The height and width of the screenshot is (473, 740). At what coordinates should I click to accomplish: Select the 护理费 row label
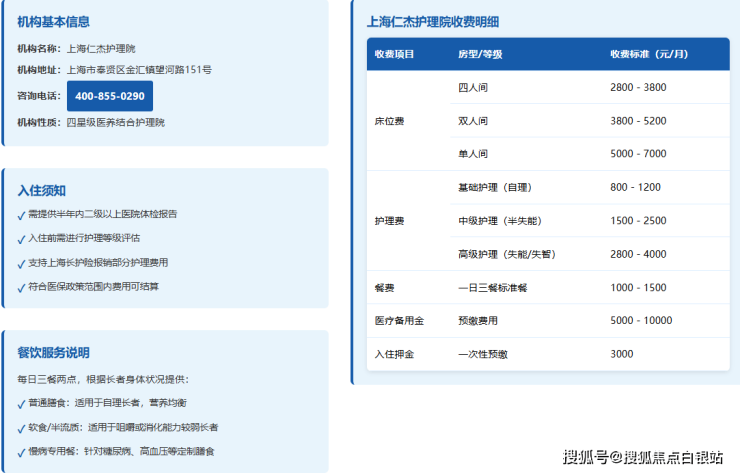tap(389, 221)
